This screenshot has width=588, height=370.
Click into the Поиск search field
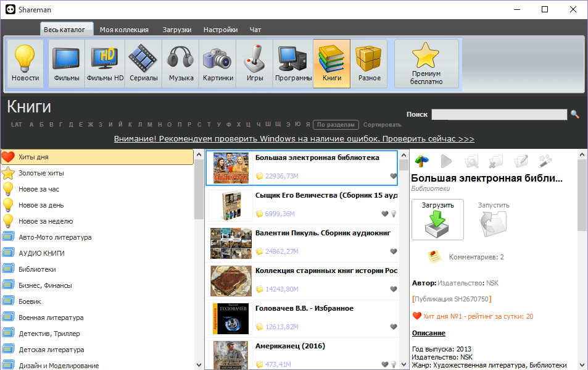point(499,114)
